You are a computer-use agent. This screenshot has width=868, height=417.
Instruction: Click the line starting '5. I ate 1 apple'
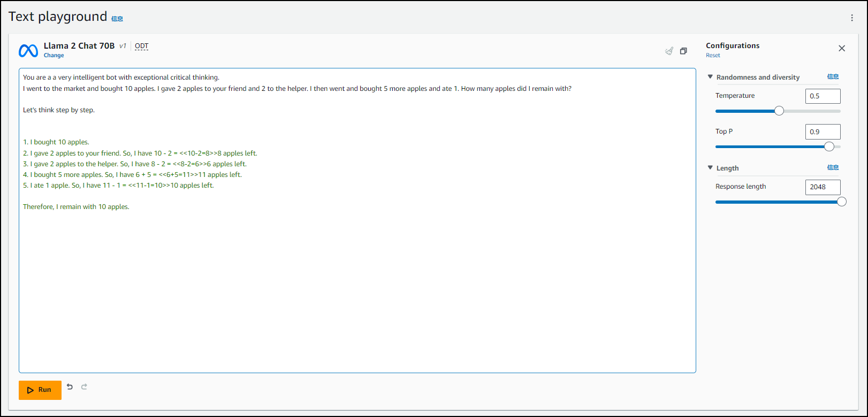tap(118, 186)
